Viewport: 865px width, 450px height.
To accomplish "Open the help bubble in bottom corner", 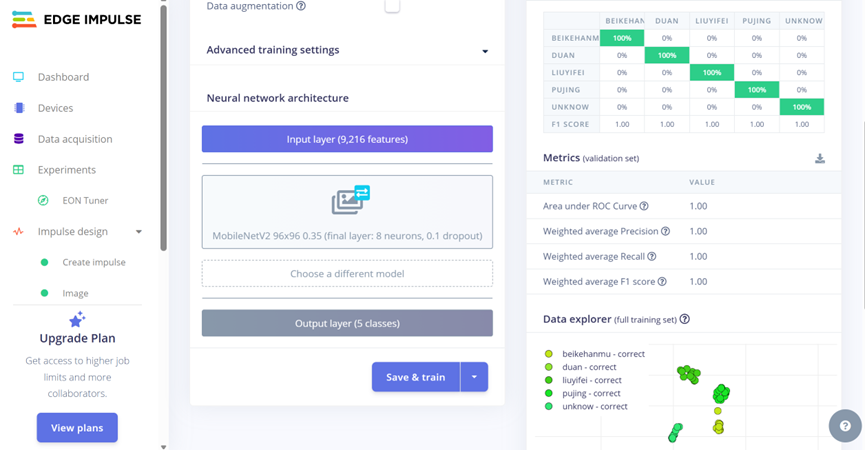I will pos(845,426).
